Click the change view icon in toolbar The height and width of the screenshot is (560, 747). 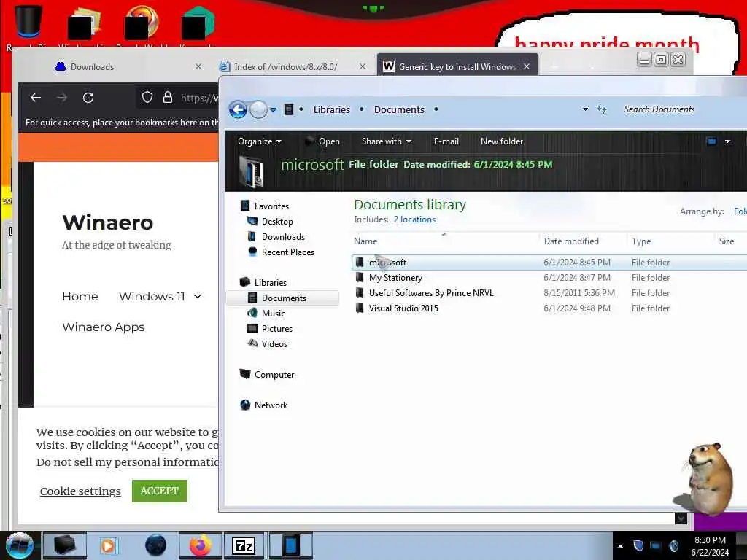(x=711, y=141)
